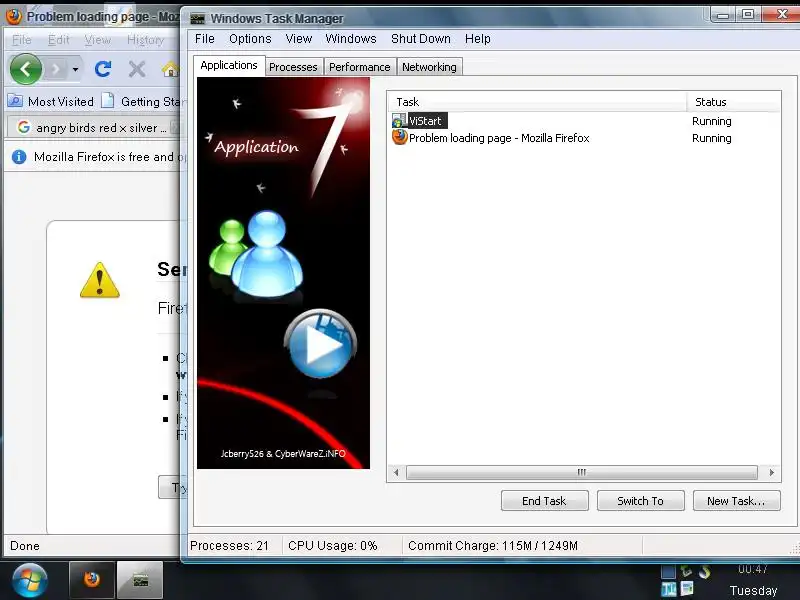Open the Windows Start orb
800x600 pixels.
coord(30,581)
